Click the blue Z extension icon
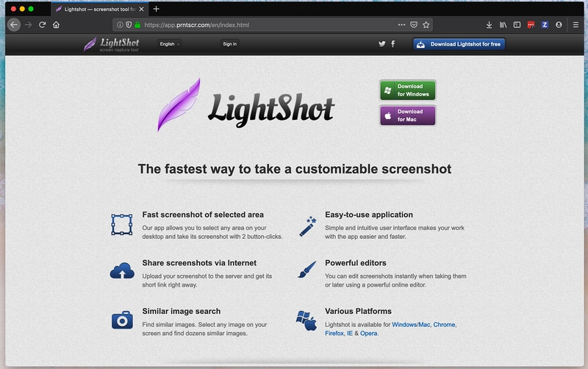The height and width of the screenshot is (369, 588). (x=545, y=25)
